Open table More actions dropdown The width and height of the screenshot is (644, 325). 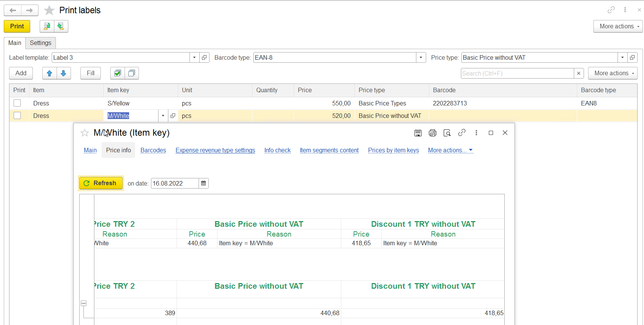613,73
